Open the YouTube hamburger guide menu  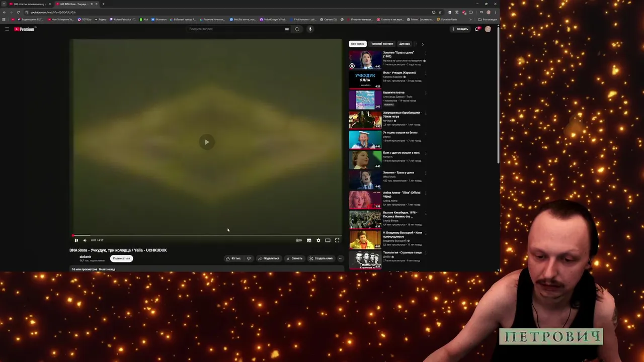point(7,29)
